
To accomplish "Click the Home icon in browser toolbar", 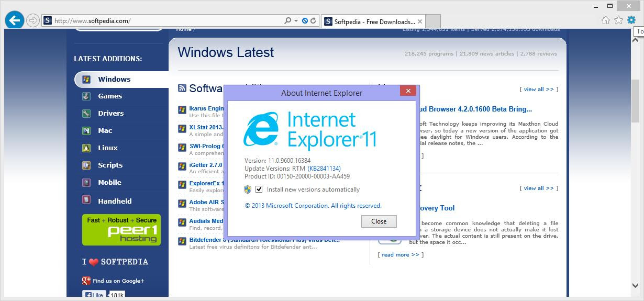I will [606, 20].
